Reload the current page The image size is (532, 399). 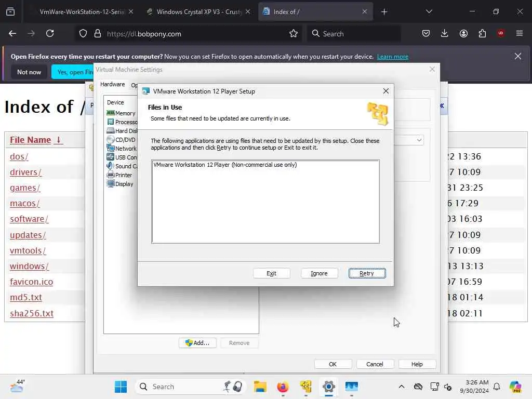[50, 33]
